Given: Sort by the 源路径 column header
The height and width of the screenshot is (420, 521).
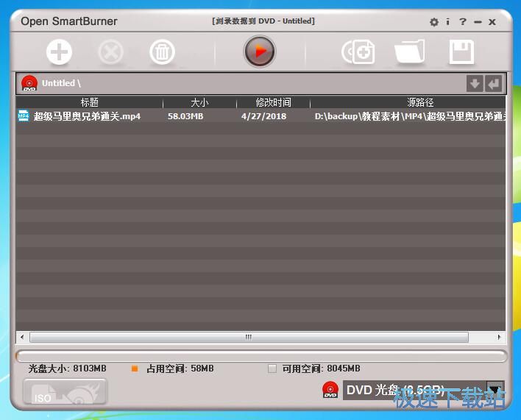Looking at the screenshot, I should [408, 102].
